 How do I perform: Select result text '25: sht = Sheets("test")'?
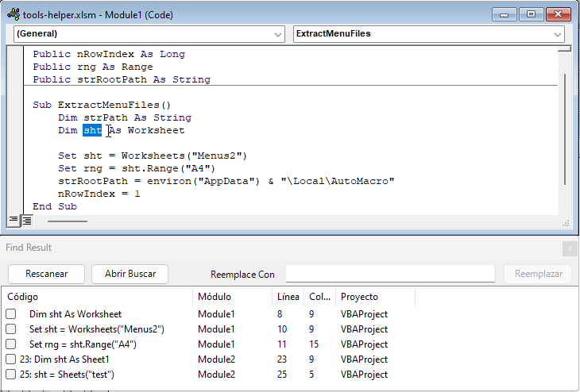tap(67, 375)
